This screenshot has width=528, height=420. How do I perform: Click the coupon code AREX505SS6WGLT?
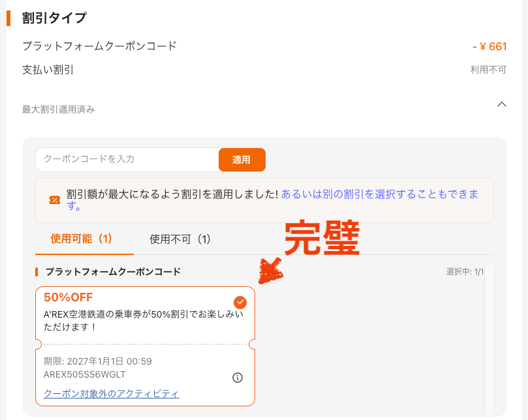click(85, 374)
